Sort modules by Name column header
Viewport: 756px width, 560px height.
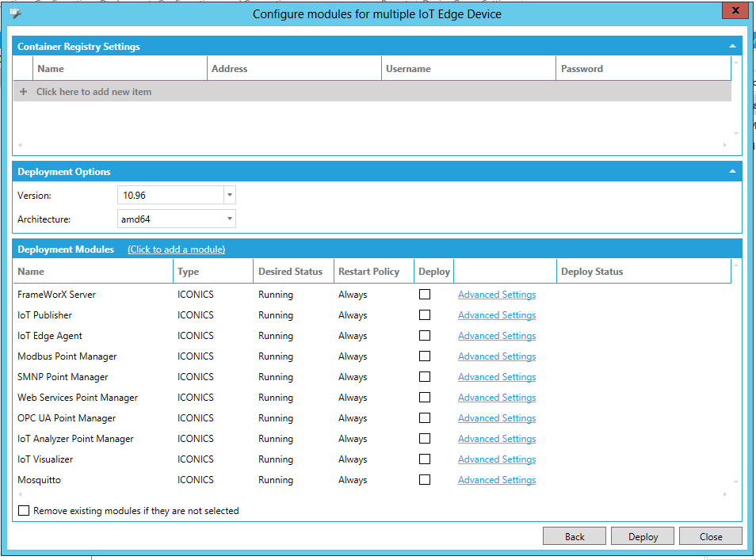[93, 272]
